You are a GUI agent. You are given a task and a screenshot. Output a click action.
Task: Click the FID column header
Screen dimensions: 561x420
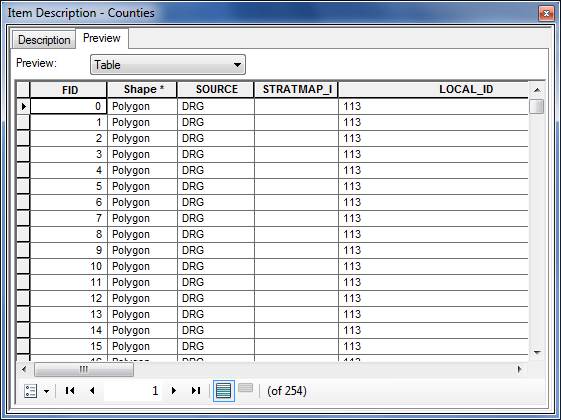69,89
